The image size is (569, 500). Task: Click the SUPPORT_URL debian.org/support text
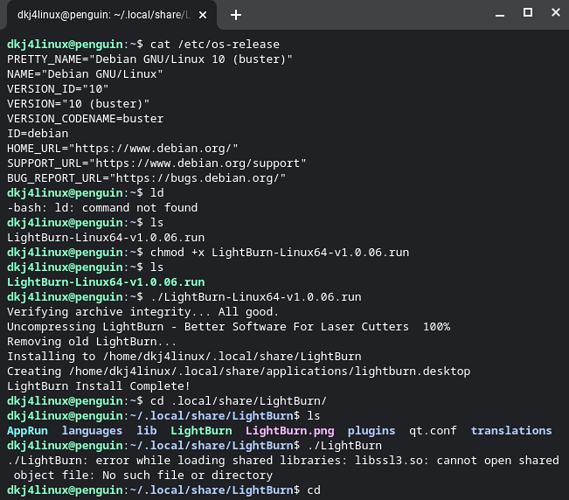coord(157,163)
